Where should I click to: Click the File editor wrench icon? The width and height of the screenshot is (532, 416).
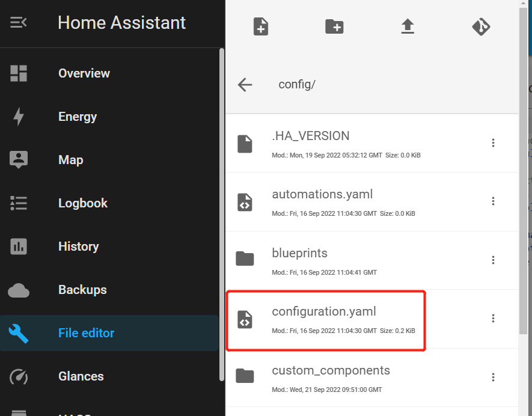click(19, 334)
